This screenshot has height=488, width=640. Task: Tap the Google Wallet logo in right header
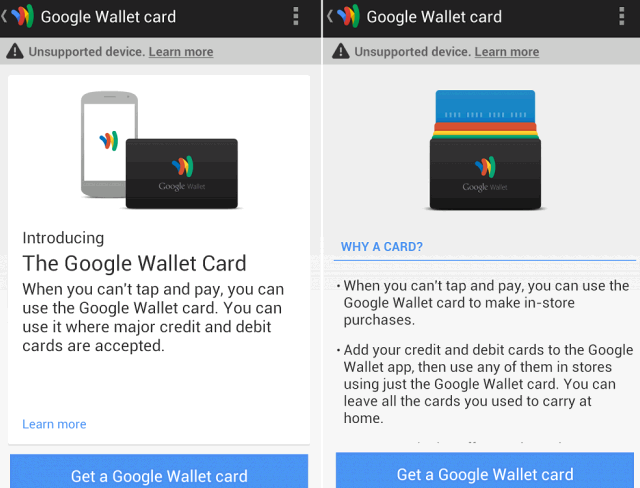click(348, 16)
